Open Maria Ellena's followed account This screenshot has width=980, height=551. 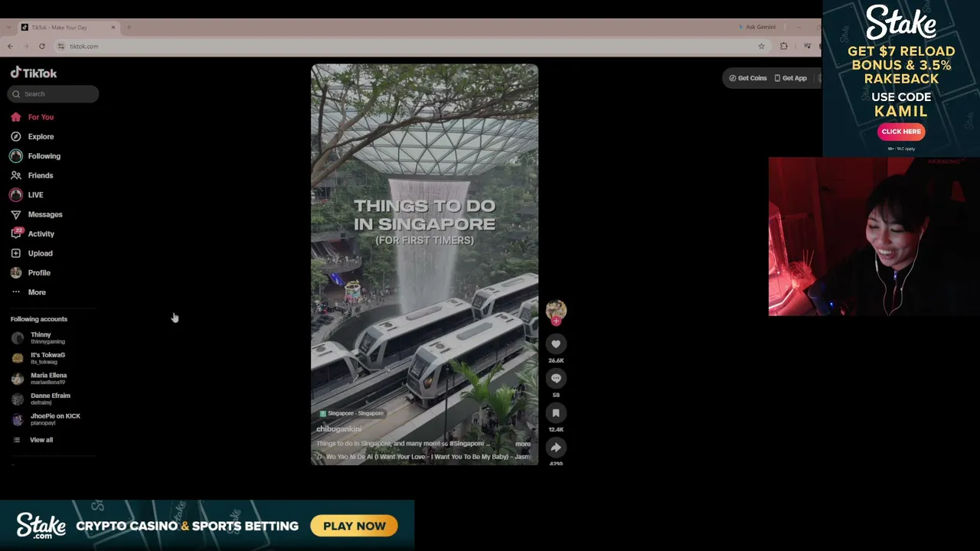coord(48,378)
